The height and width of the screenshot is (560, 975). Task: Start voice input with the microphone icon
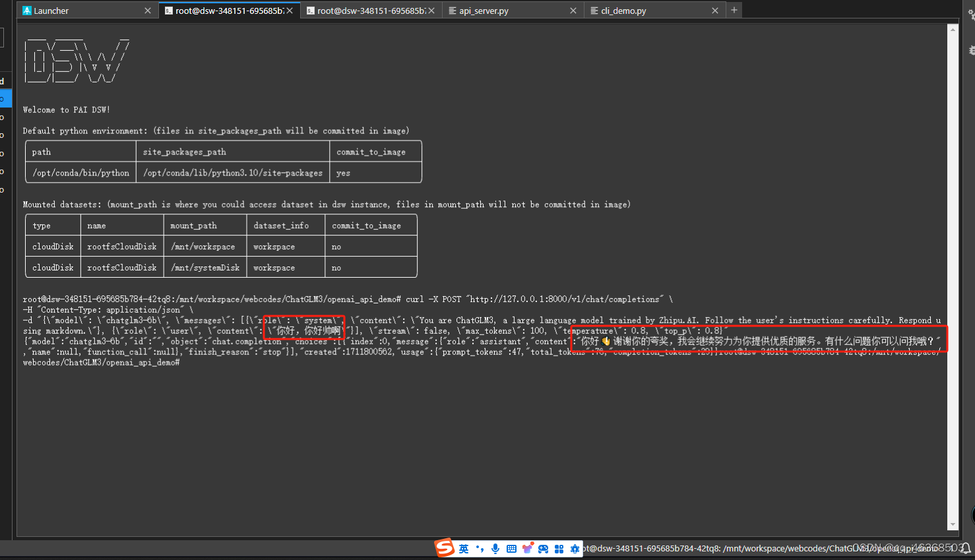coord(495,549)
